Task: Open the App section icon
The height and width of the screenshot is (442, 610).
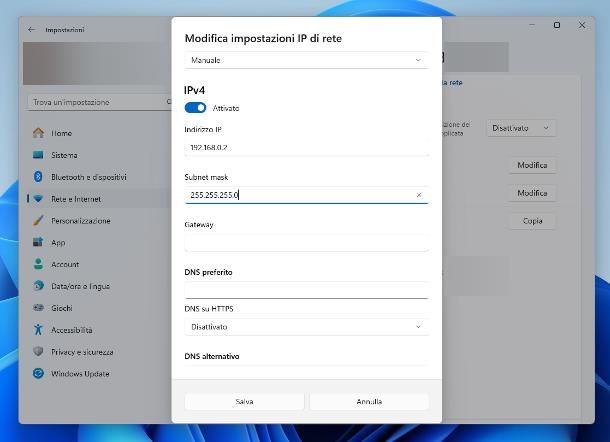Action: (x=38, y=243)
